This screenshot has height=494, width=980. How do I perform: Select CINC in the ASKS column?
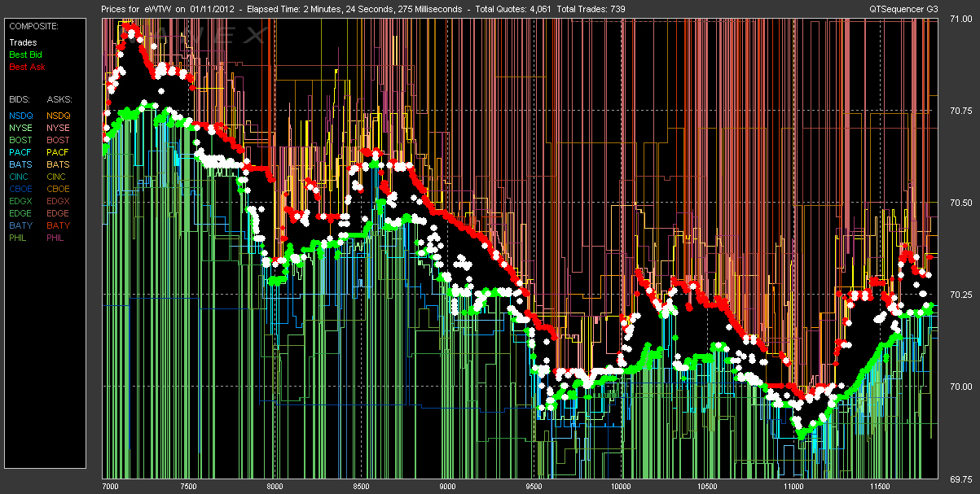click(58, 177)
